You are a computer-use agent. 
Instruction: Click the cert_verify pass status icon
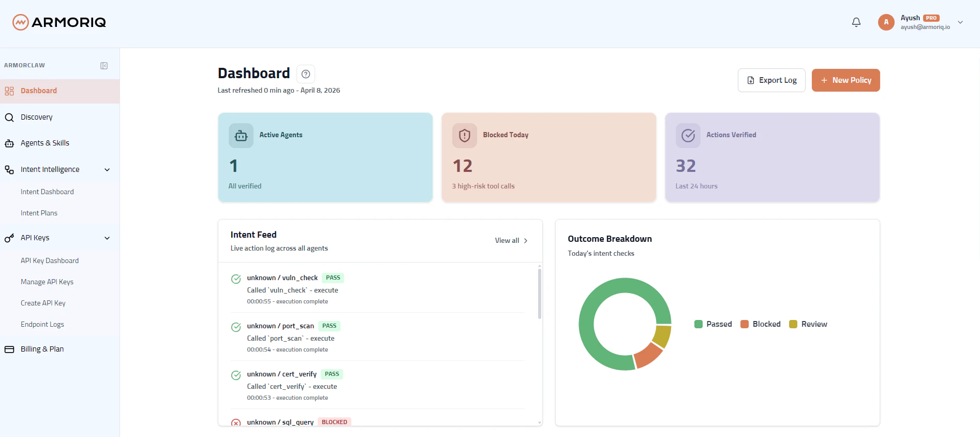point(236,375)
